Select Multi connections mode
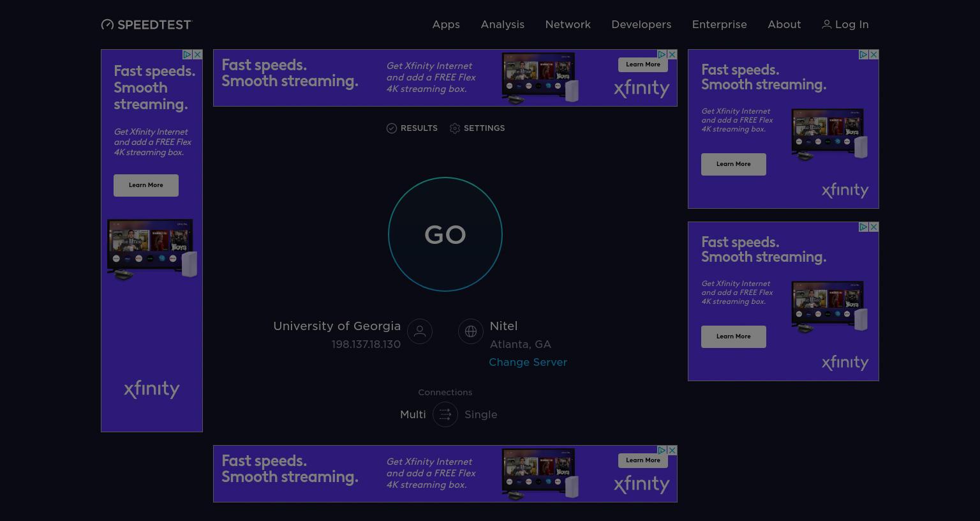 click(x=413, y=414)
